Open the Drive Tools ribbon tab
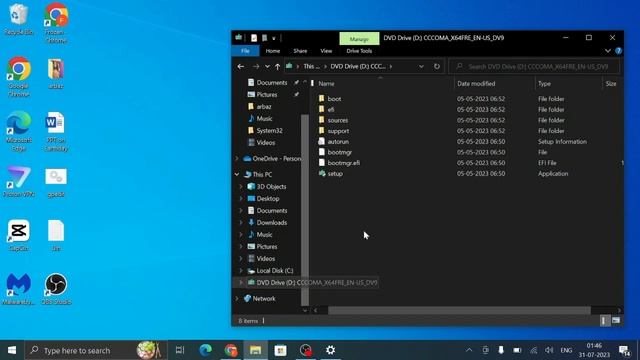The width and height of the screenshot is (640, 360). coord(359,51)
